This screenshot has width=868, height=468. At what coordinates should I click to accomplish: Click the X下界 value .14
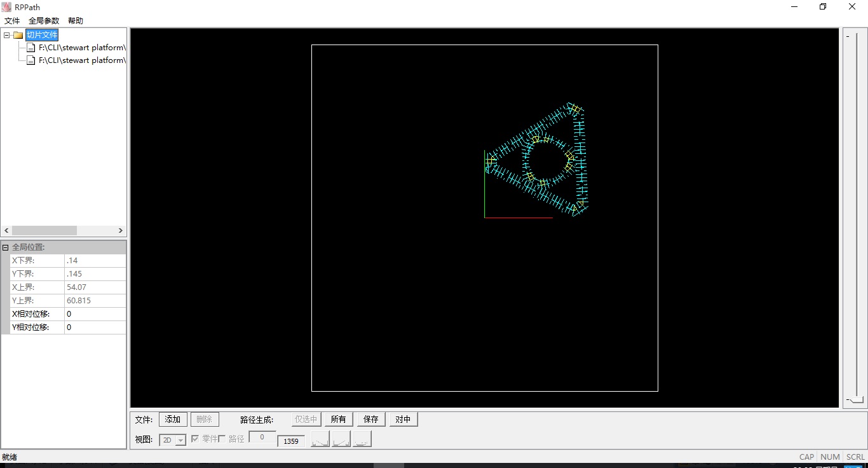point(95,261)
